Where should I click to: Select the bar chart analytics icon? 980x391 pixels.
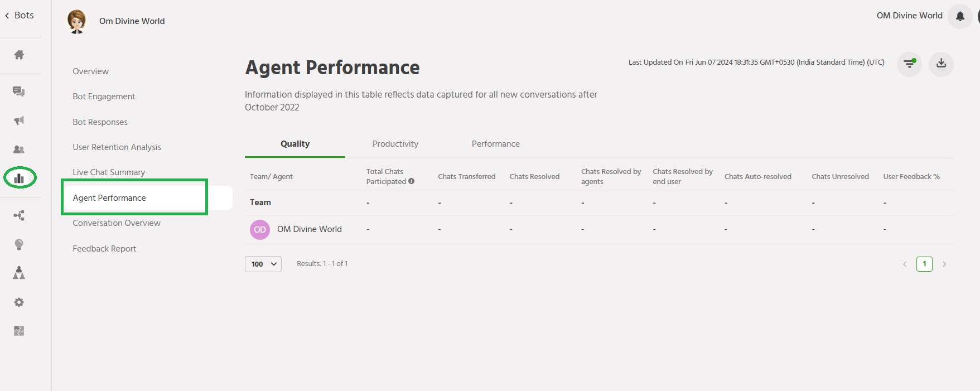pos(20,178)
